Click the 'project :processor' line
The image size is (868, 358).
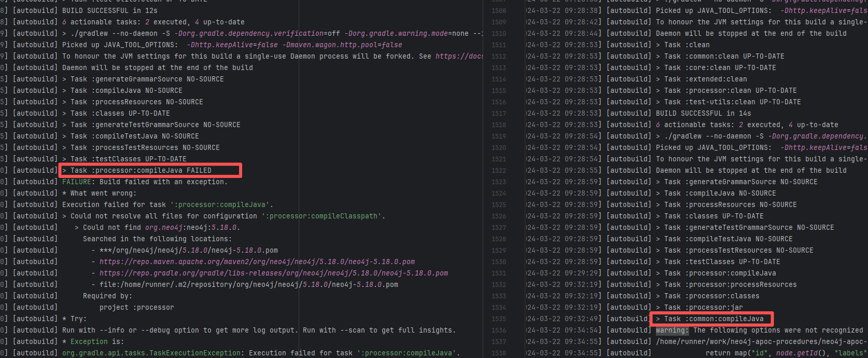click(x=136, y=308)
